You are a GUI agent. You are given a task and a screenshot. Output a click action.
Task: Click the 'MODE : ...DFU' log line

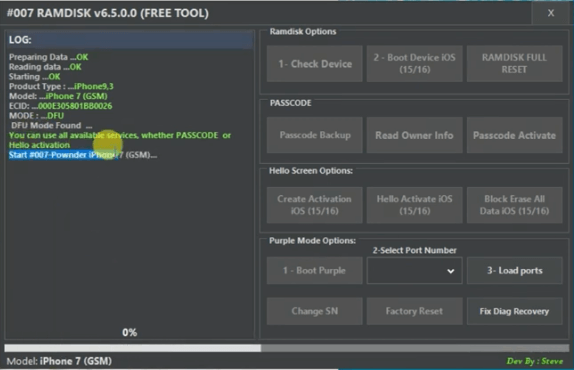(36, 116)
